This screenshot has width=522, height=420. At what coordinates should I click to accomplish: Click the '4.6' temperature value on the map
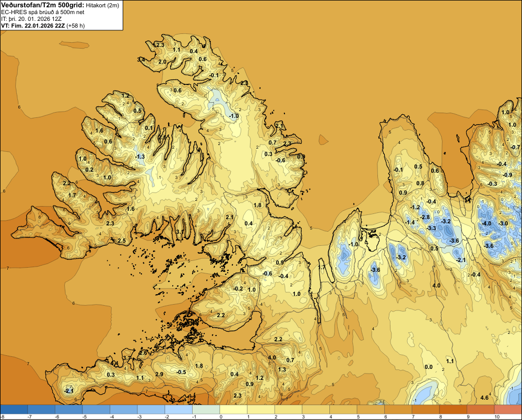(x=484, y=398)
